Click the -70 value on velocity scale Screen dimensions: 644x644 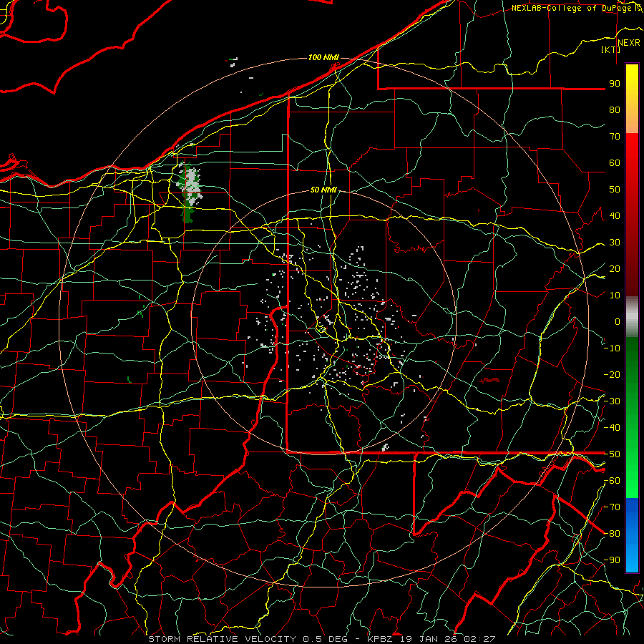(612, 507)
